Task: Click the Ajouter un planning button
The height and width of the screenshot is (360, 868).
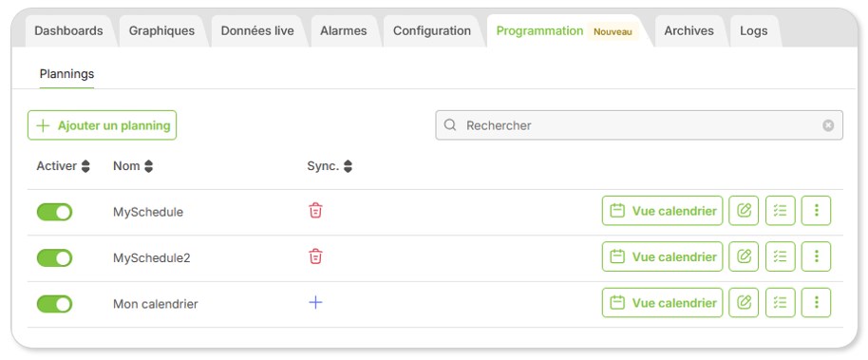Action: point(102,125)
